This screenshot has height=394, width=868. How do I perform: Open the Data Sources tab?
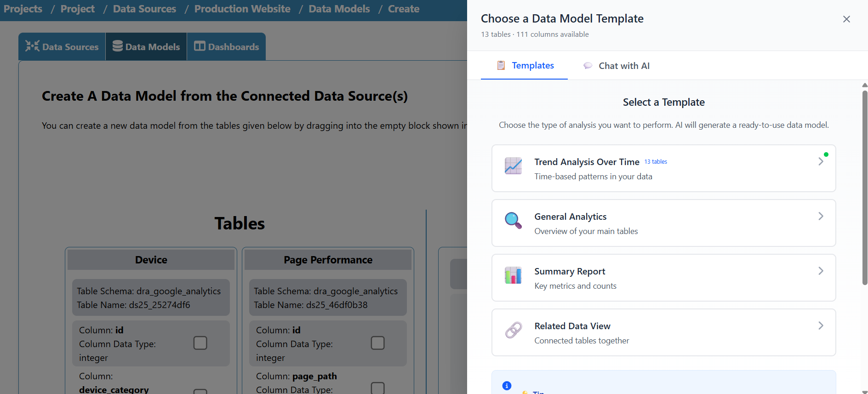(62, 47)
